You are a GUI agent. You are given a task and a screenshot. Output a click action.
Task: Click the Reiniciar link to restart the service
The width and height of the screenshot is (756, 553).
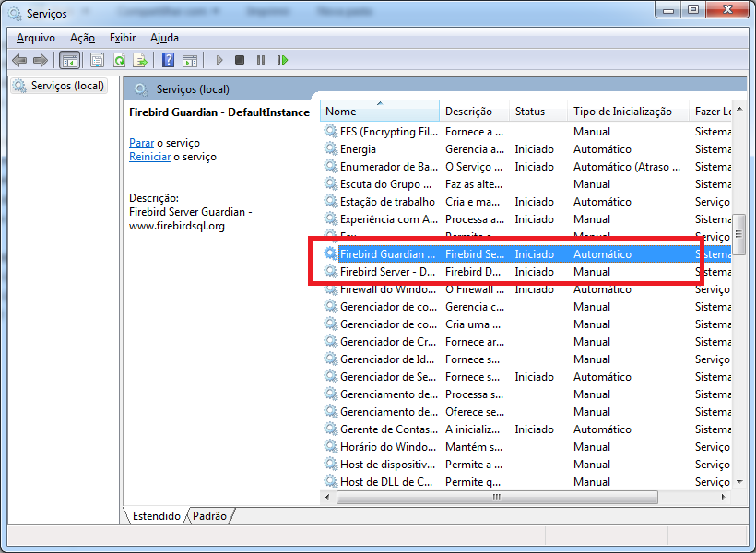(x=149, y=157)
